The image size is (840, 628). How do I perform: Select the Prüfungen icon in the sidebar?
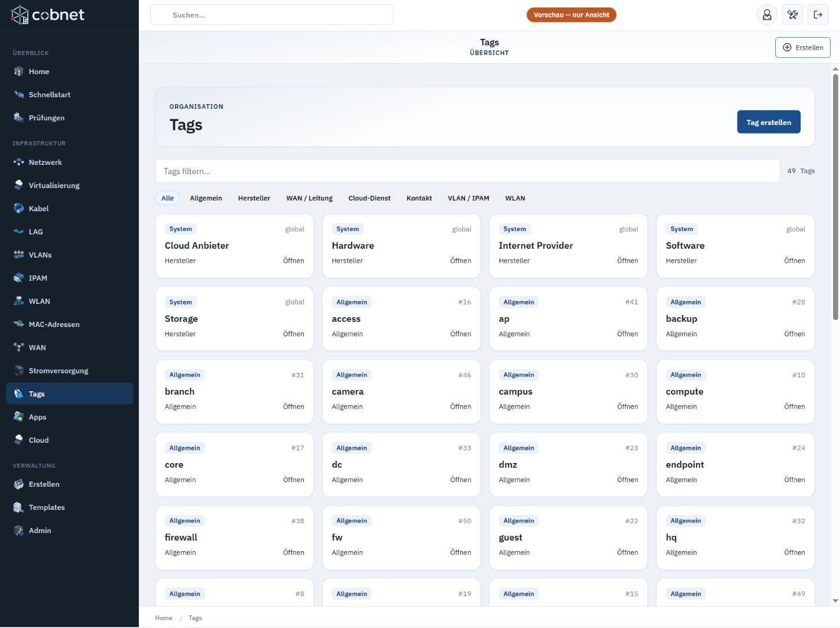coord(19,118)
